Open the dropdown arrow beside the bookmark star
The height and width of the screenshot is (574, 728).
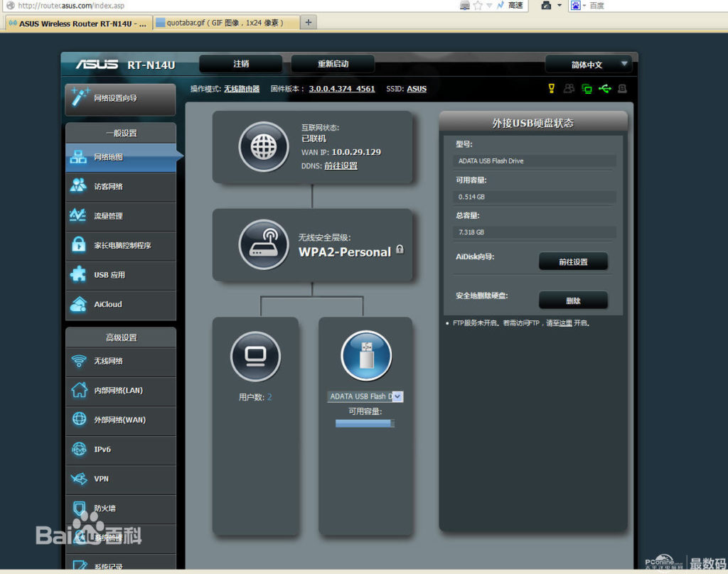point(489,6)
